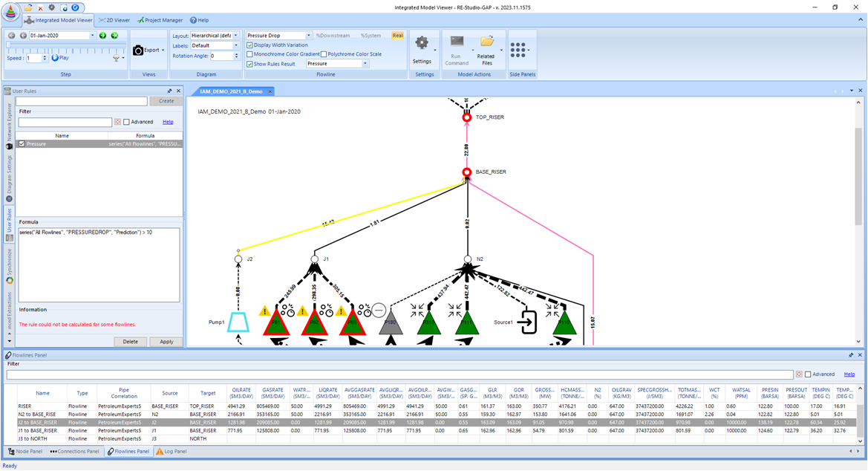Click Run Command icon
This screenshot has width=868, height=471.
(457, 42)
